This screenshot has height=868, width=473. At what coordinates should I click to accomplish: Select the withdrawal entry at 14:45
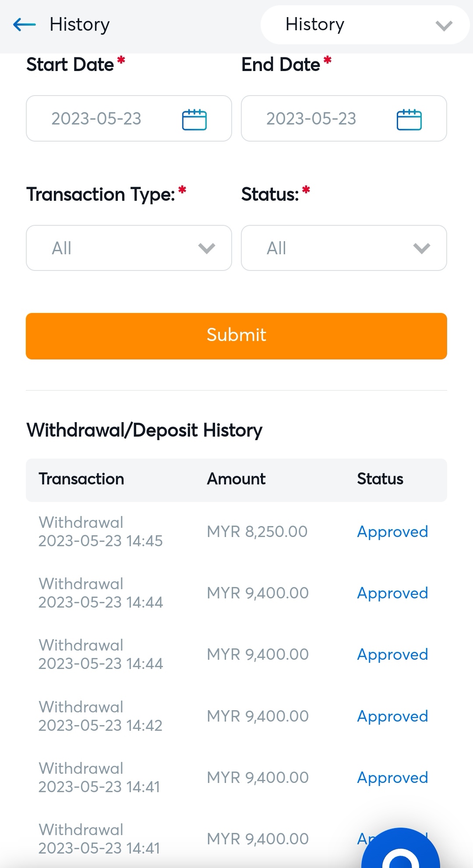pos(100,532)
